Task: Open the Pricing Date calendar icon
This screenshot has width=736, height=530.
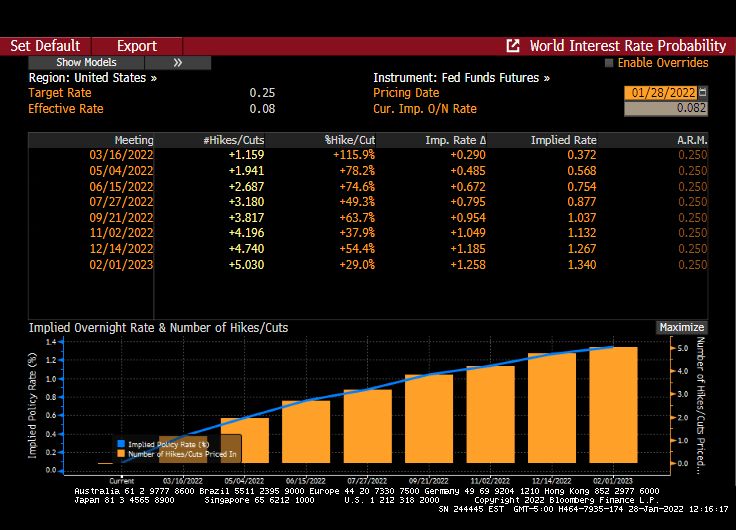Action: [x=702, y=92]
